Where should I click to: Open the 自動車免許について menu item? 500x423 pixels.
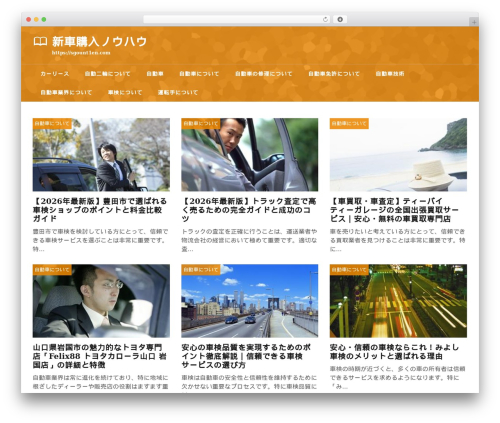334,74
